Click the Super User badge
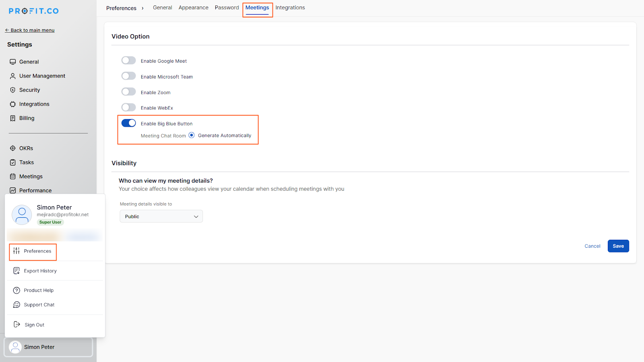 coord(50,222)
